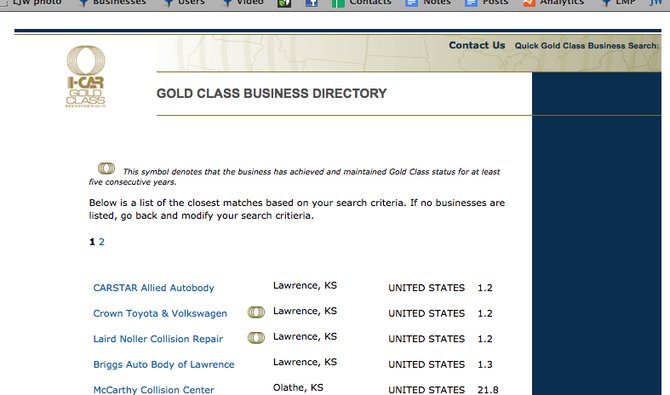
Task: Open CARSTAR Allied Autobody listing
Action: [153, 288]
